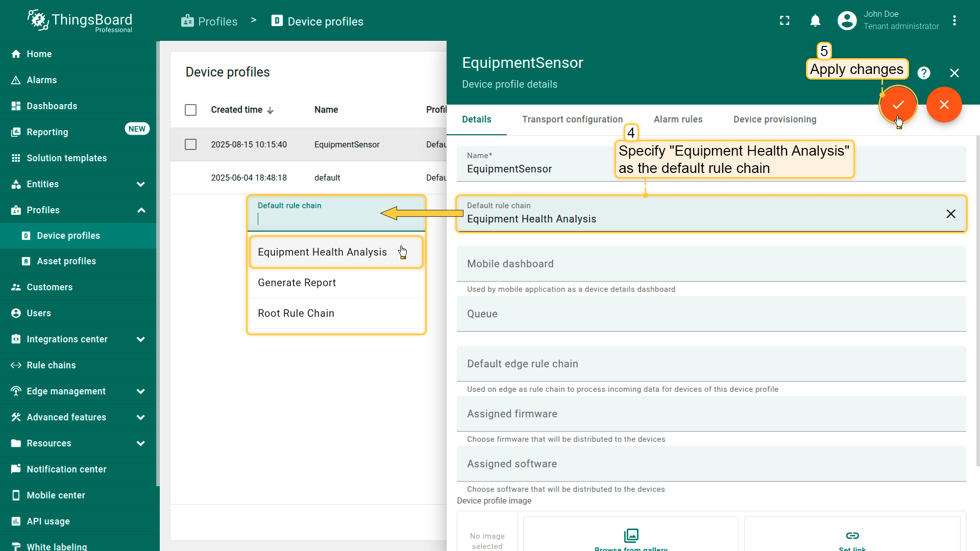Check the EquipmentSensor row checkbox
980x551 pixels.
tap(190, 144)
